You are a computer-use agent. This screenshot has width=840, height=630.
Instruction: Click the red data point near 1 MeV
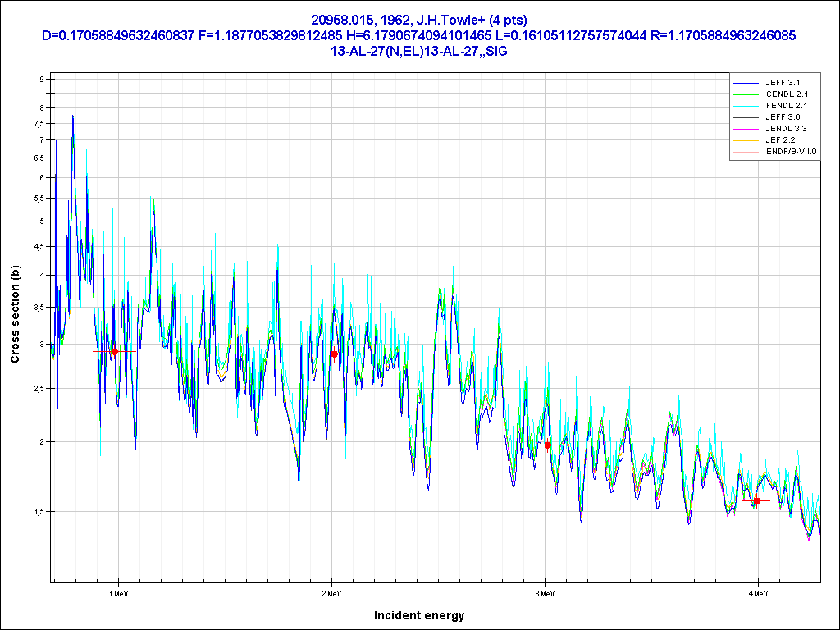tap(114, 351)
